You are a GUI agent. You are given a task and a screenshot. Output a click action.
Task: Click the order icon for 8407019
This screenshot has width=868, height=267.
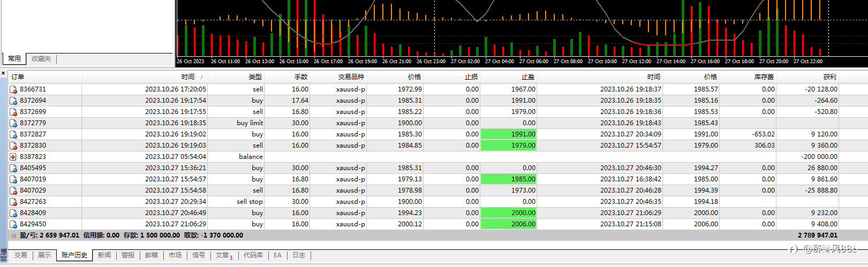13,179
